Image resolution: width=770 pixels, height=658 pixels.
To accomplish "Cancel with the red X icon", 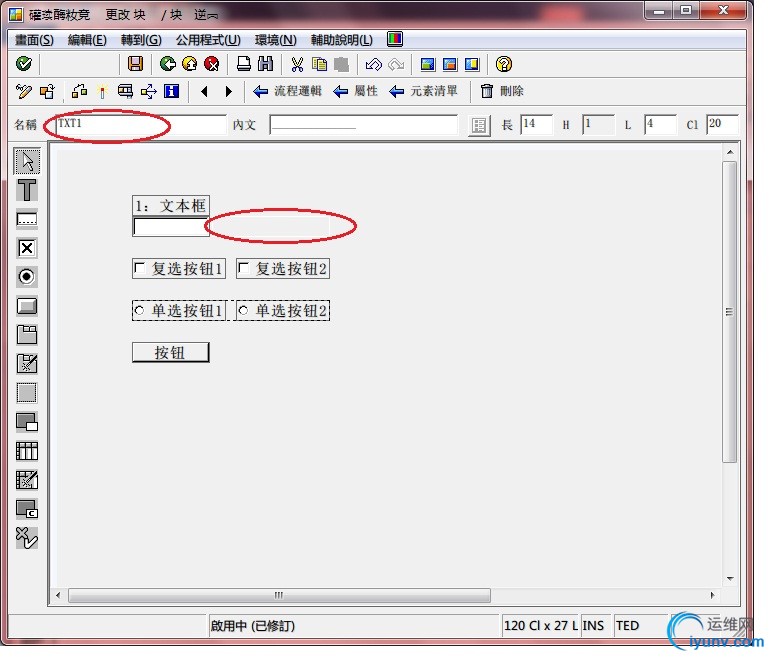I will [x=211, y=64].
